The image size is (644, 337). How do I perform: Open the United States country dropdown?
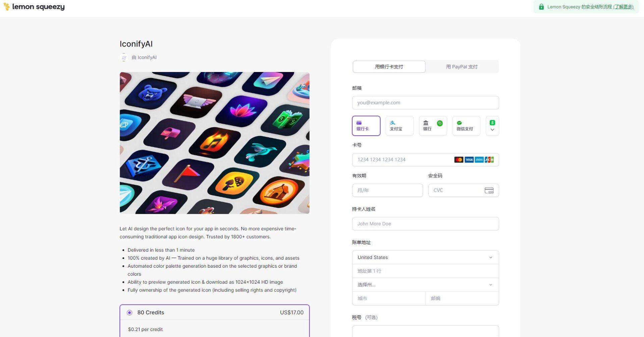point(425,257)
